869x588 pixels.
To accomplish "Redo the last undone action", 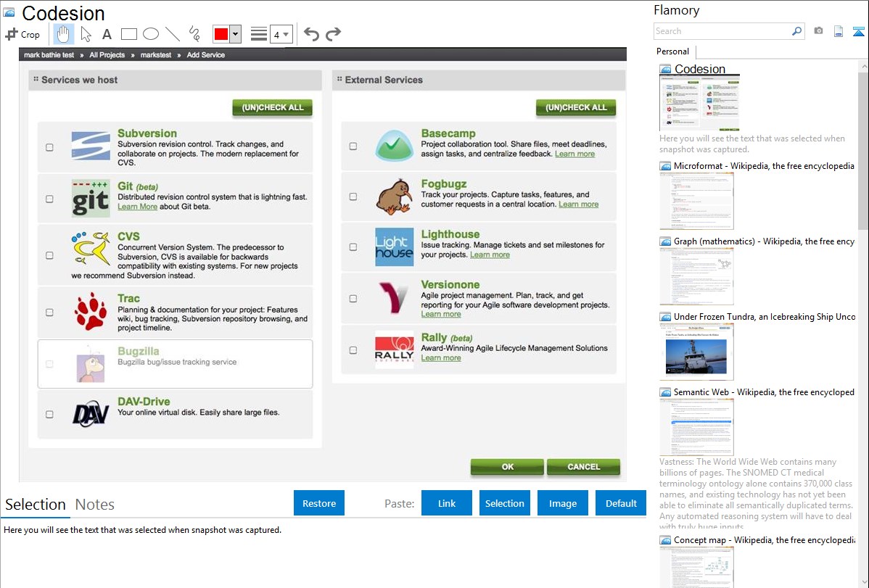I will [333, 34].
